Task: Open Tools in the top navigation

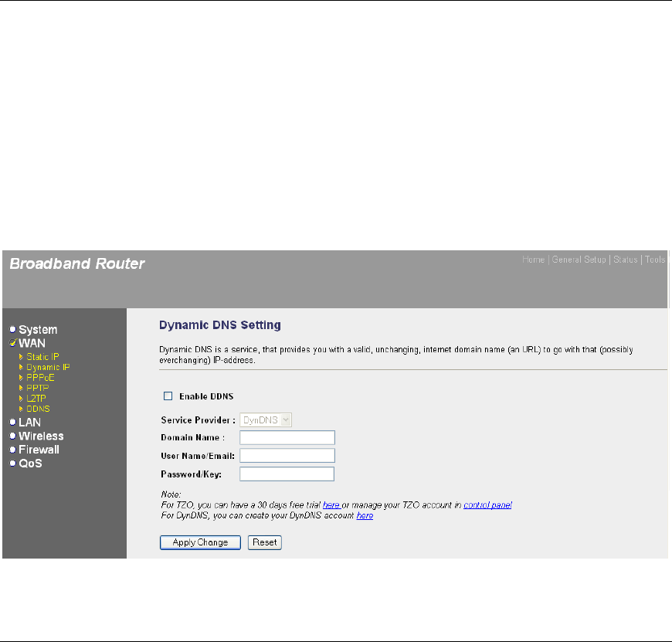Action: pos(655,260)
